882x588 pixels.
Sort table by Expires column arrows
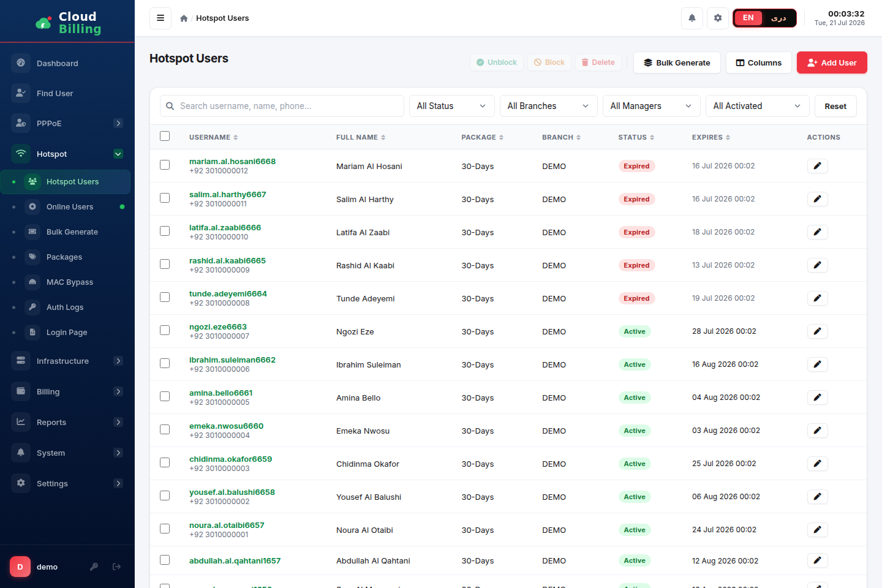(x=728, y=138)
